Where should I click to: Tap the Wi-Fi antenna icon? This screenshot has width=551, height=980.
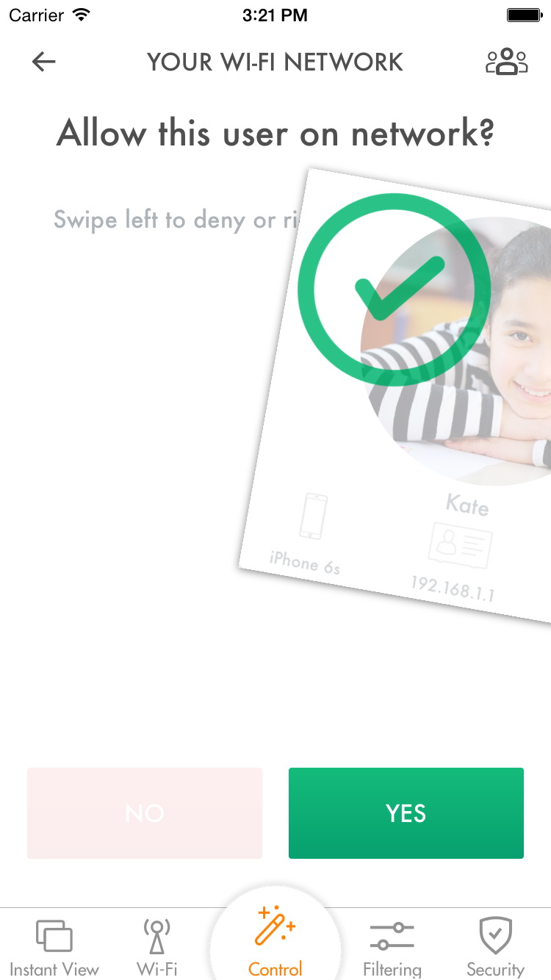157,935
